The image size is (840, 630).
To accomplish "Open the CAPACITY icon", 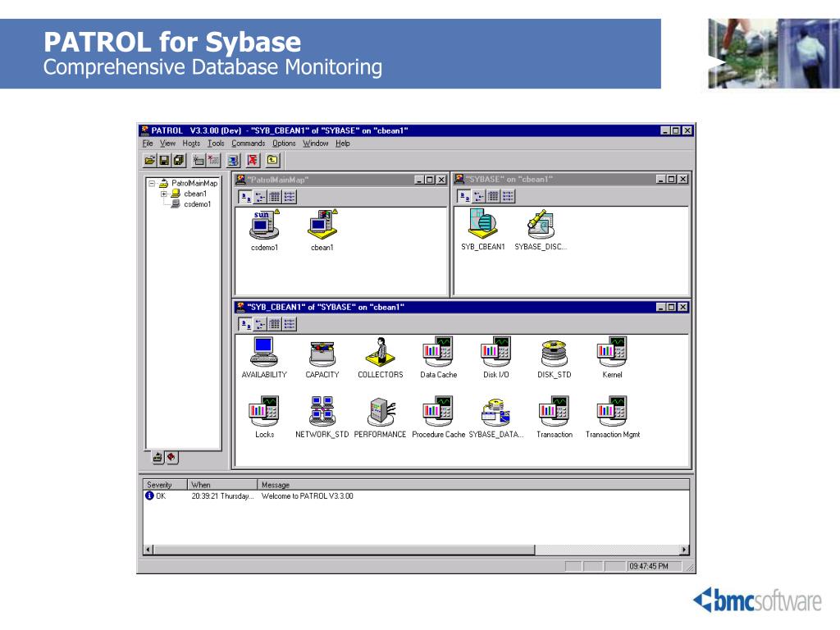I will (322, 353).
